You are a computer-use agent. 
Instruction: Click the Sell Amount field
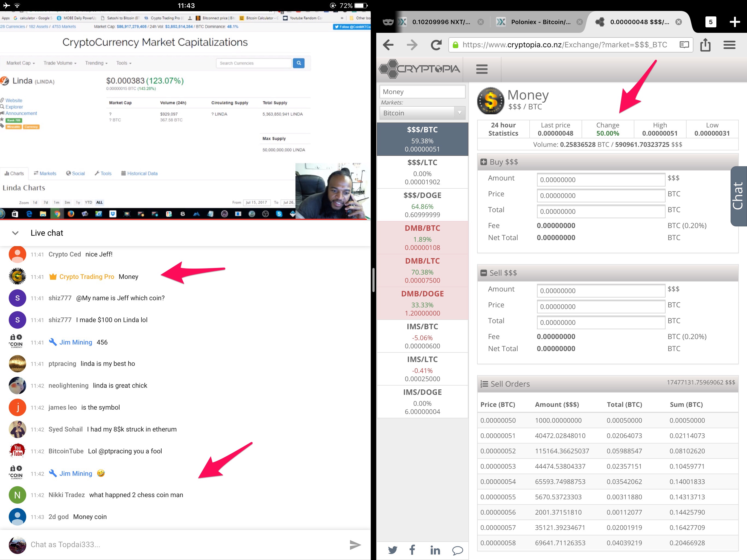[601, 291]
